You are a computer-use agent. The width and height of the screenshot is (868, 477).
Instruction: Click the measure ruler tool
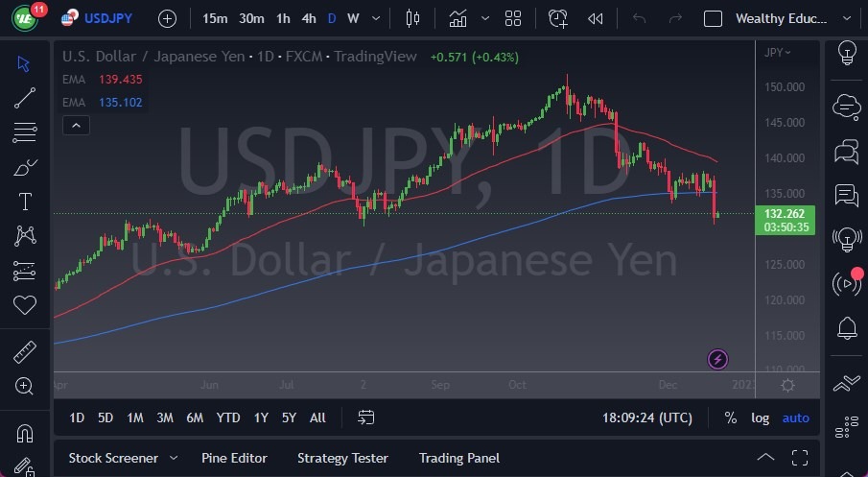[25, 352]
